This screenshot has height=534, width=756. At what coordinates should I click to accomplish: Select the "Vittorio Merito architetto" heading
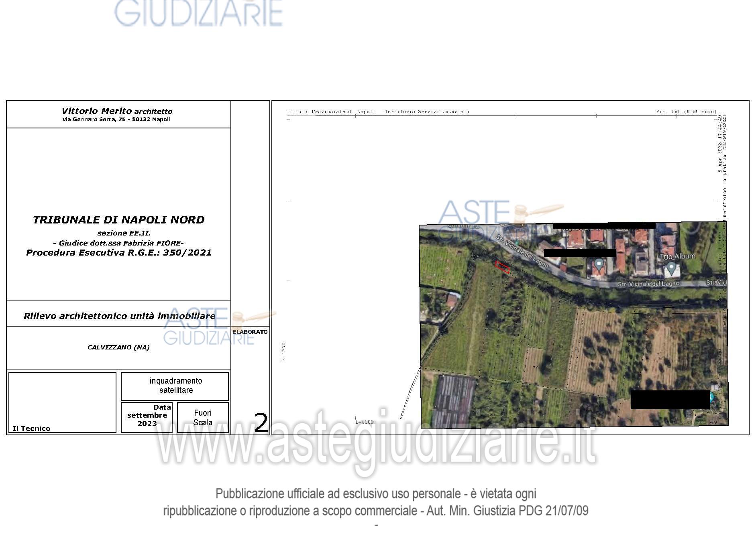pyautogui.click(x=117, y=111)
